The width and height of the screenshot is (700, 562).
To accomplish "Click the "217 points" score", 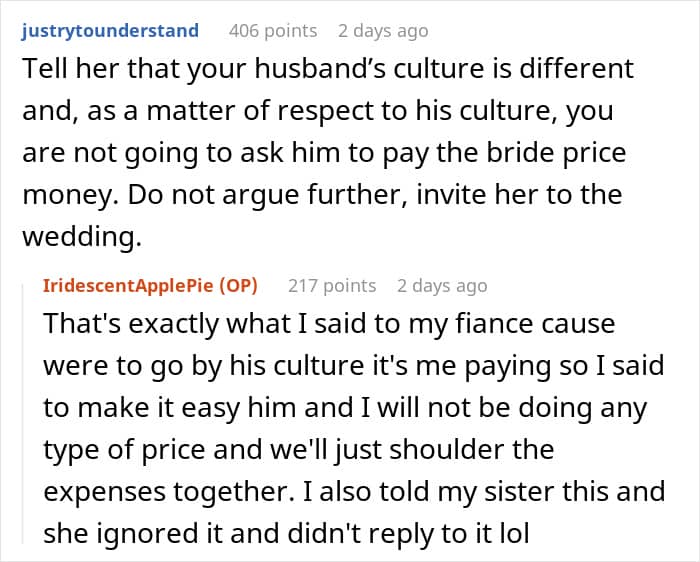I will [332, 285].
